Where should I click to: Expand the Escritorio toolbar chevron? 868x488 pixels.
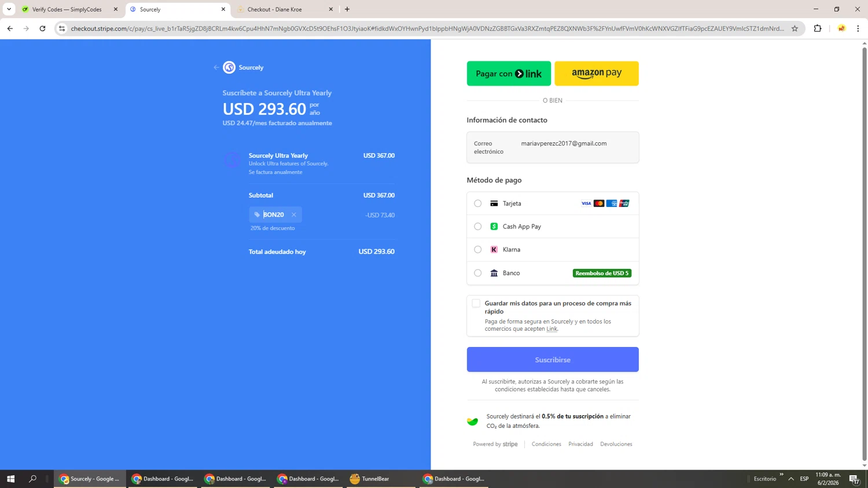[x=781, y=475]
